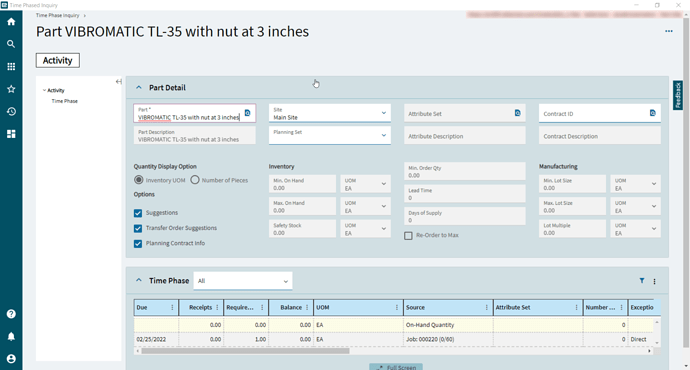Viewport: 690px width, 370px height.
Task: Open Receipts column menu dots
Action: (x=217, y=308)
